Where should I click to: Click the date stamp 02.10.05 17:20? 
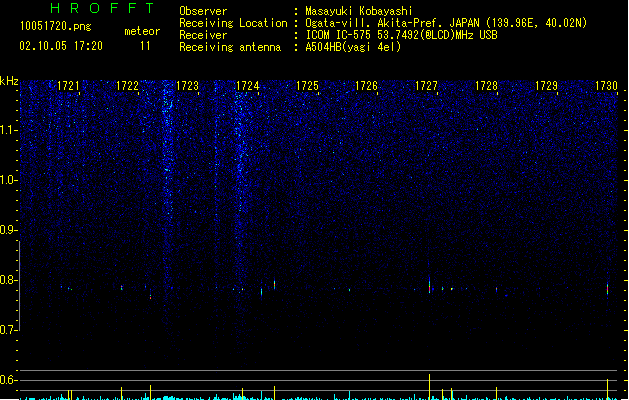coord(61,46)
